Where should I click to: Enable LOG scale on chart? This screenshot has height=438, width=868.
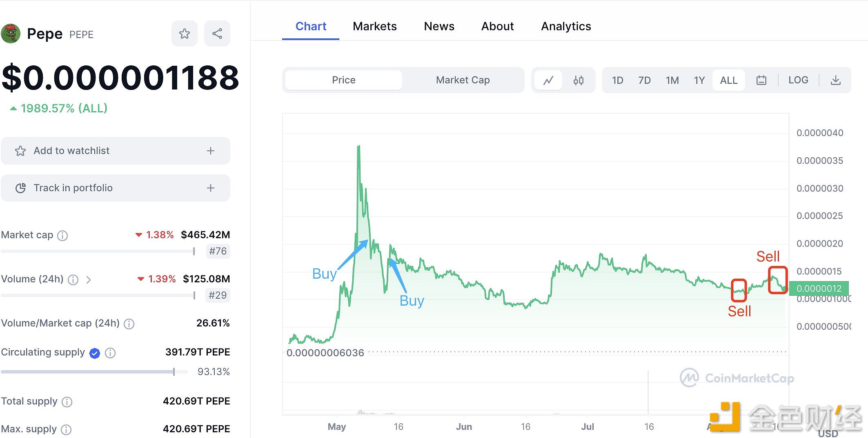(x=798, y=80)
